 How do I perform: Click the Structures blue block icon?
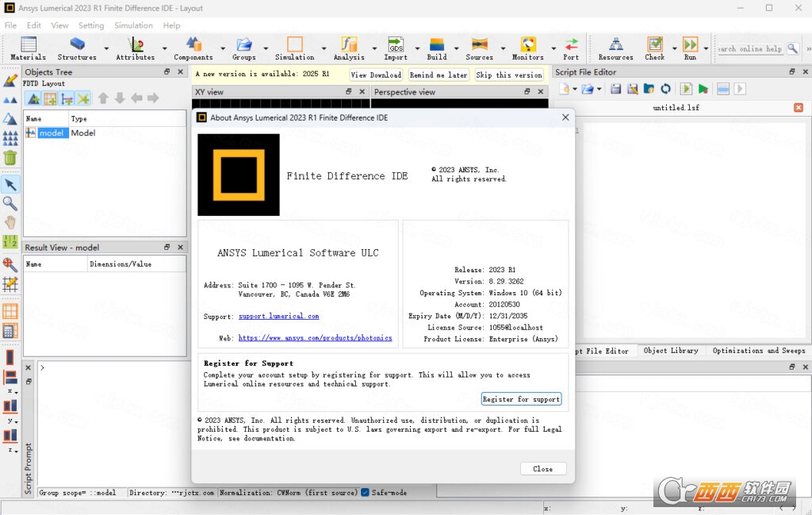[77, 44]
